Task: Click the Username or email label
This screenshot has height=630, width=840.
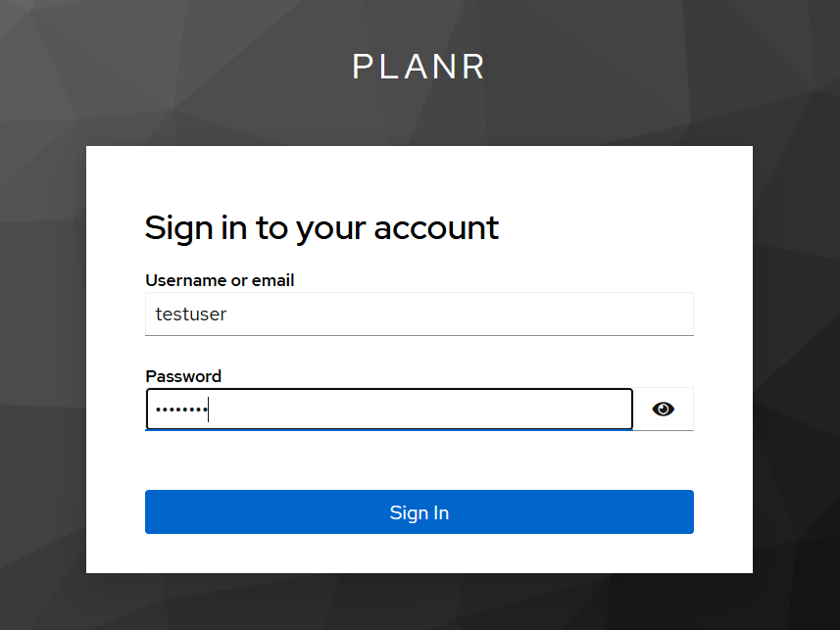Action: (219, 280)
